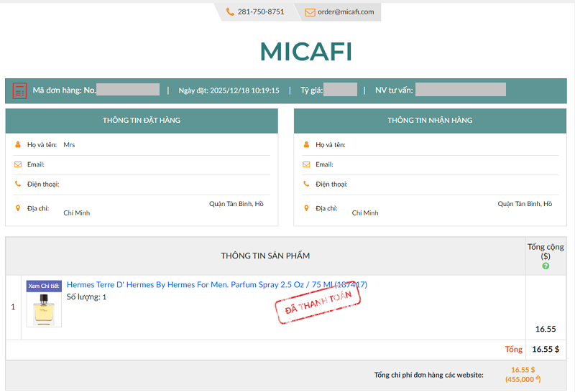The height and width of the screenshot is (392, 575).
Task: Click person icon in Thông tin đặt hàng
Action: pyautogui.click(x=18, y=145)
